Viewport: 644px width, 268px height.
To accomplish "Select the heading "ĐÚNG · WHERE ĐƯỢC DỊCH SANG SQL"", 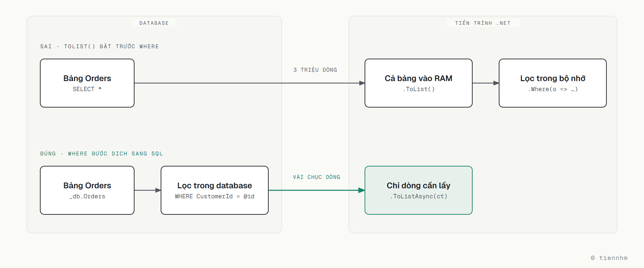I will click(x=101, y=153).
